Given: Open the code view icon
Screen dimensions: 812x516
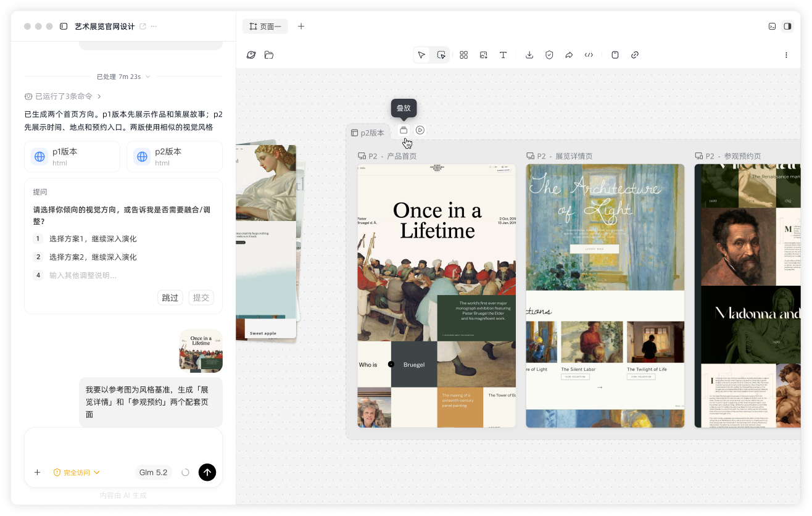Looking at the screenshot, I should (589, 55).
